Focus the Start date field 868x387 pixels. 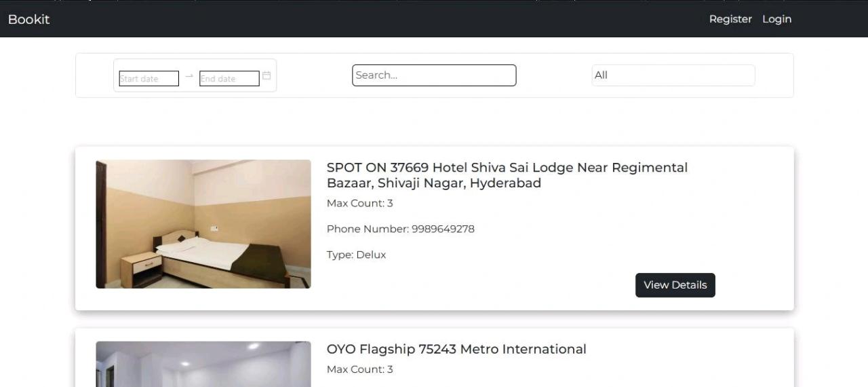tap(149, 79)
